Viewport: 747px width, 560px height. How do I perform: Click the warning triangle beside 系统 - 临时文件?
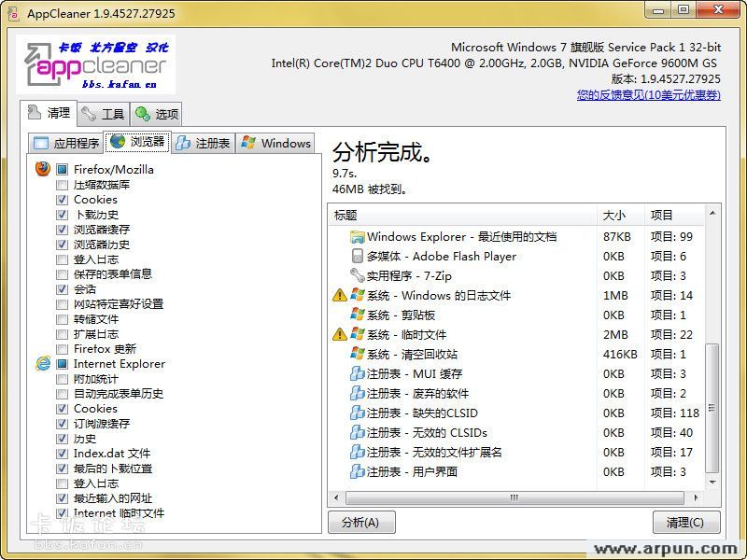coord(338,334)
